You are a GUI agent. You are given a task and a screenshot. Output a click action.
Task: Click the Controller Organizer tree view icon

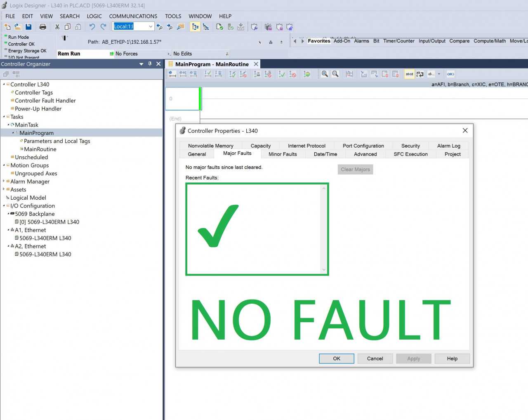16,74
